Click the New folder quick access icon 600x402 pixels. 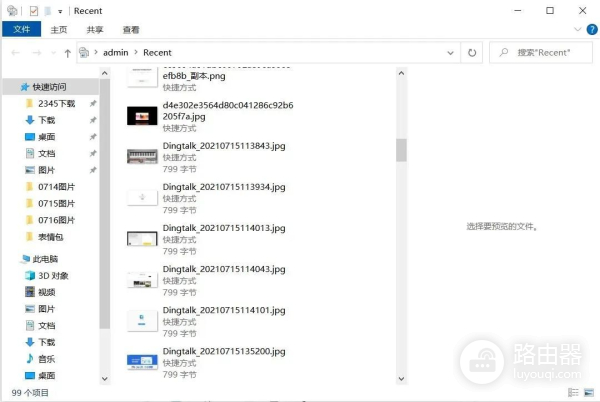click(x=48, y=11)
